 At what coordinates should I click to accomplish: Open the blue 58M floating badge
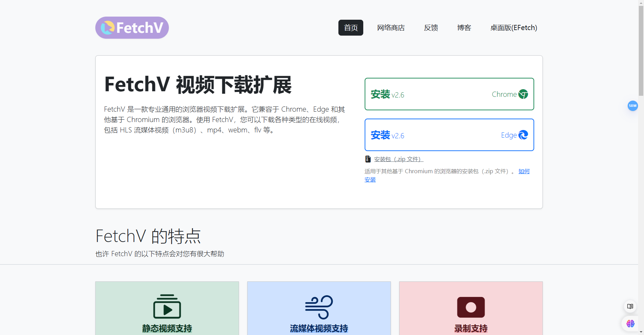click(x=633, y=106)
